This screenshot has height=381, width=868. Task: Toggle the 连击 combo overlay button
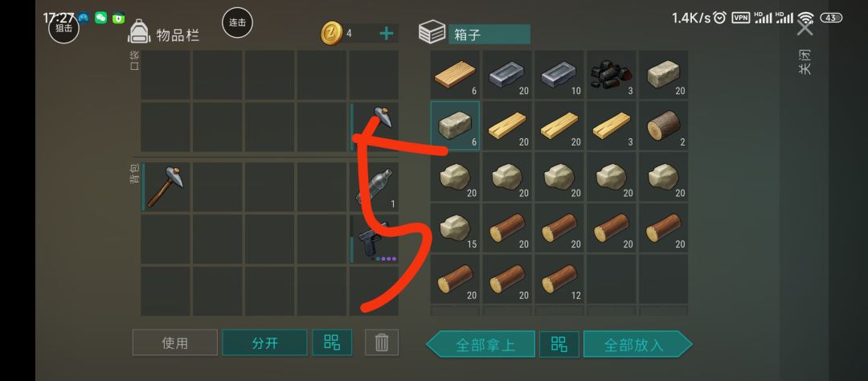[237, 23]
